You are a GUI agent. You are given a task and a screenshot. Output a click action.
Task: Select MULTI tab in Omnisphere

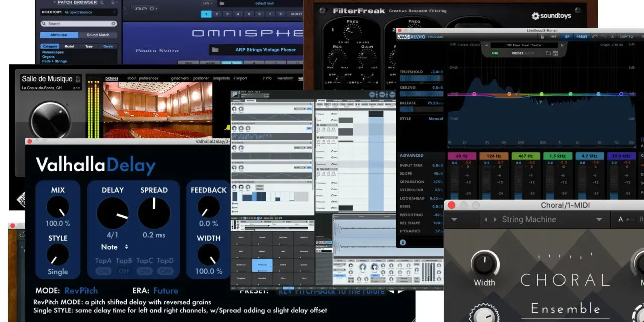(x=296, y=14)
